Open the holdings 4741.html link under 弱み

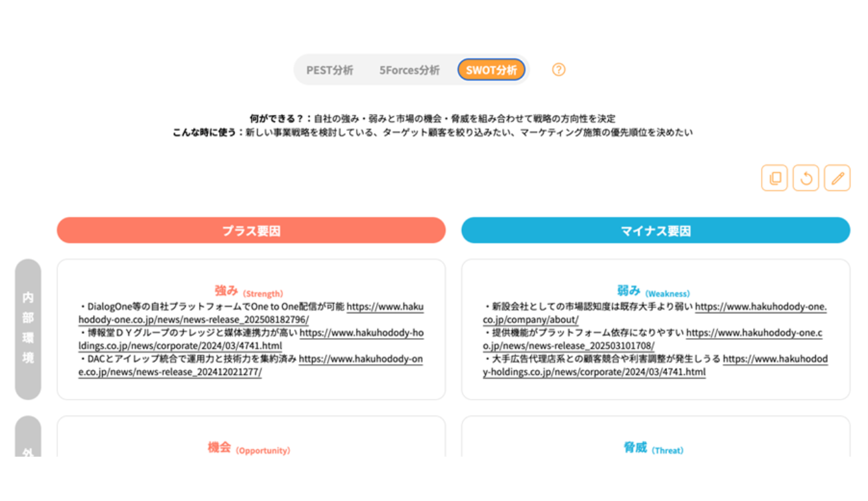point(775,359)
